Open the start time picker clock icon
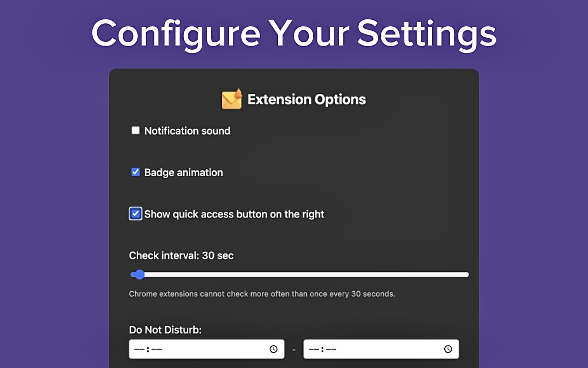The height and width of the screenshot is (368, 588). [x=273, y=349]
